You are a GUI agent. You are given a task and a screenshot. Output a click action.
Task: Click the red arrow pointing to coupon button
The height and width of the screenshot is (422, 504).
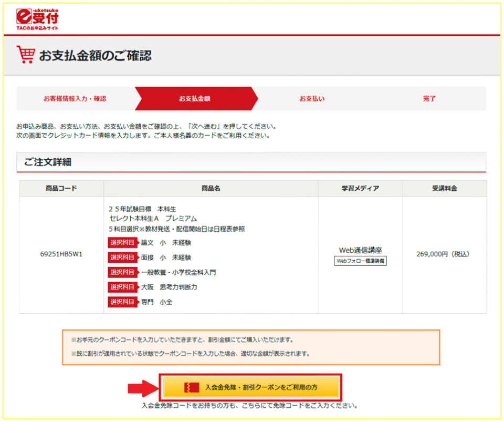[142, 387]
